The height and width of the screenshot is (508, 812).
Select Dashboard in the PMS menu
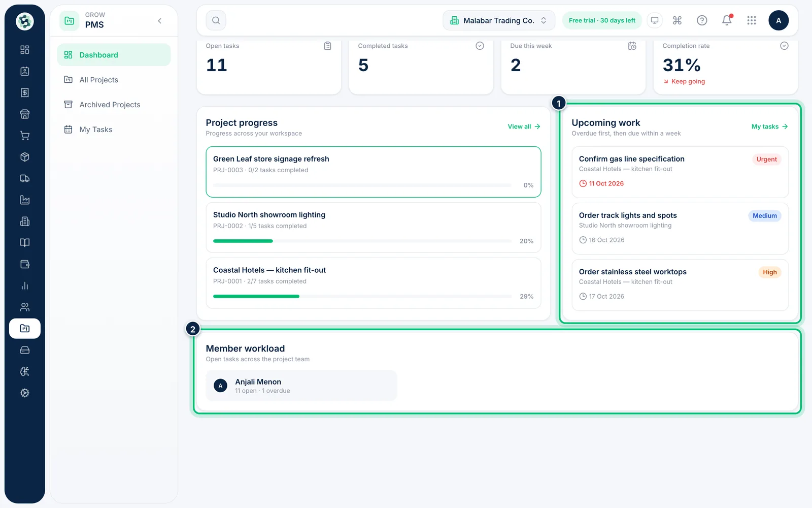114,55
